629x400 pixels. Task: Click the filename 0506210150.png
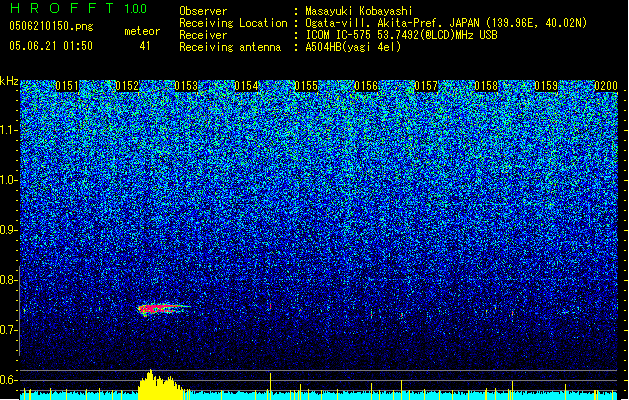tap(51, 26)
